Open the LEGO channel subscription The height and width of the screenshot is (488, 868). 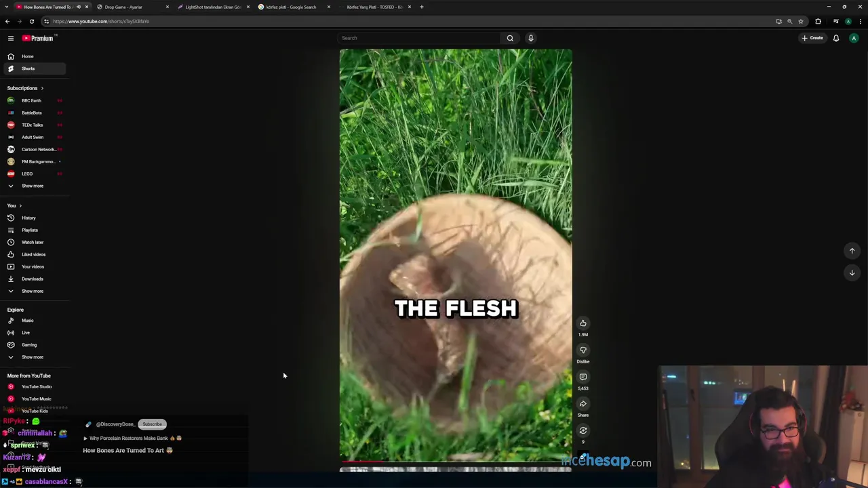(x=33, y=174)
